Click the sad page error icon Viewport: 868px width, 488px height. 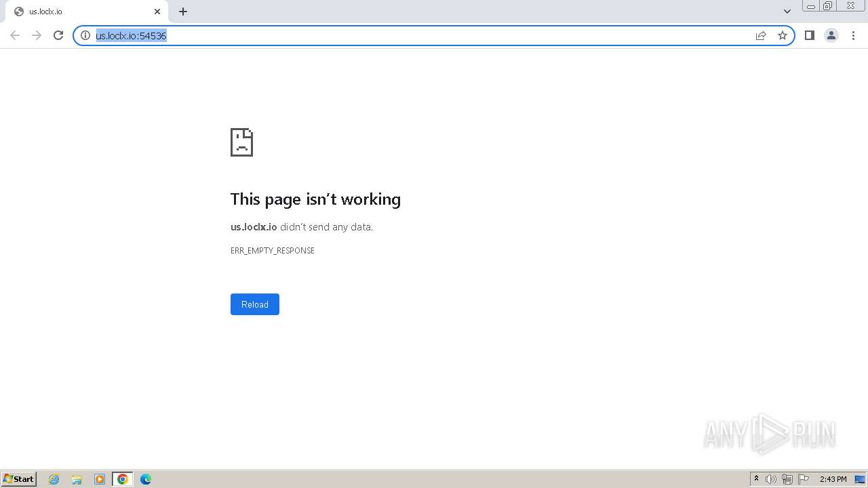click(x=241, y=142)
